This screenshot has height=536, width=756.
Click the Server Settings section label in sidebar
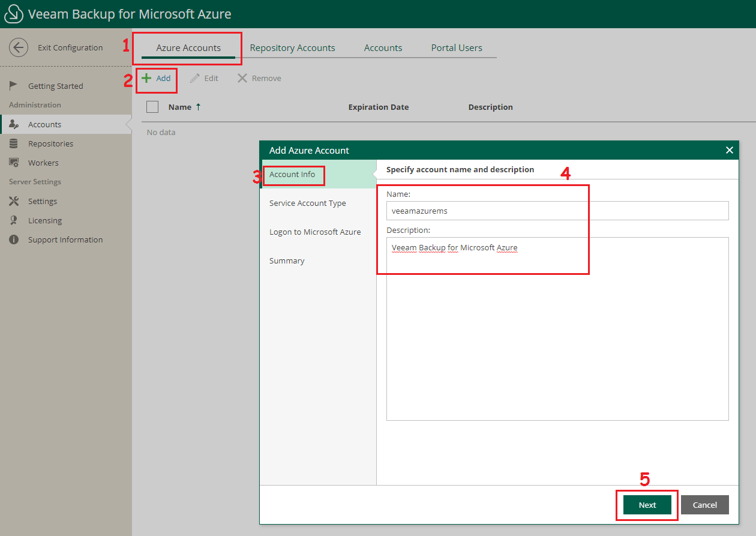(35, 182)
